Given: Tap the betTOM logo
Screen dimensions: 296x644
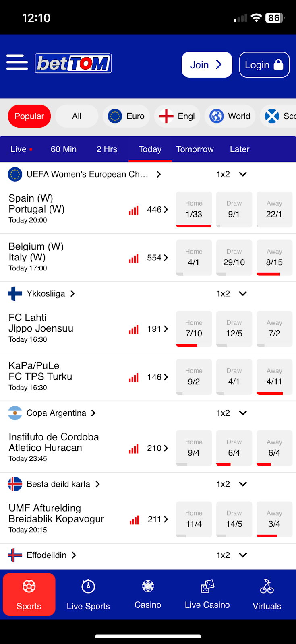Looking at the screenshot, I should point(73,63).
